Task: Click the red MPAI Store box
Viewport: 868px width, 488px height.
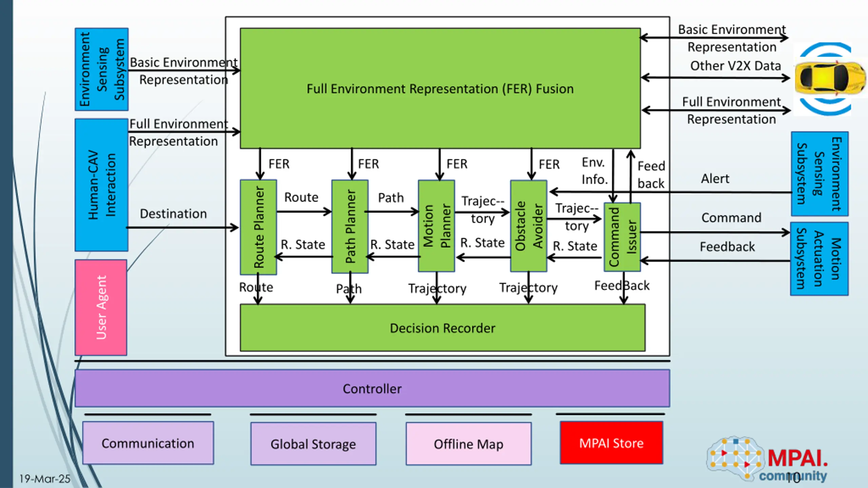Action: [x=611, y=443]
